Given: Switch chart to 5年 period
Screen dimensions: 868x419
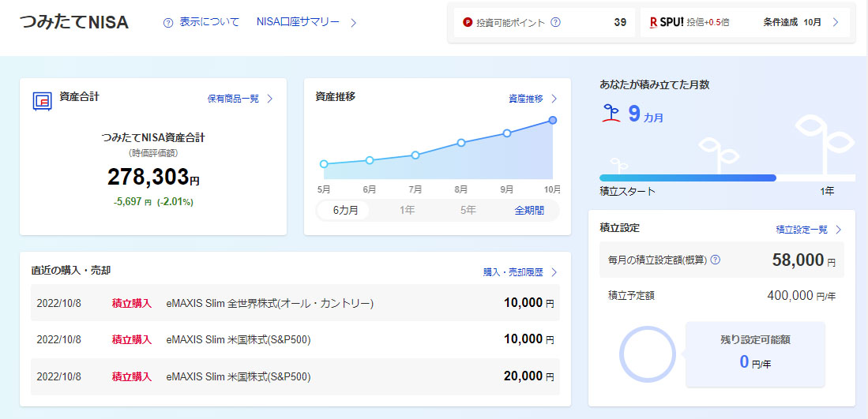Looking at the screenshot, I should [468, 211].
